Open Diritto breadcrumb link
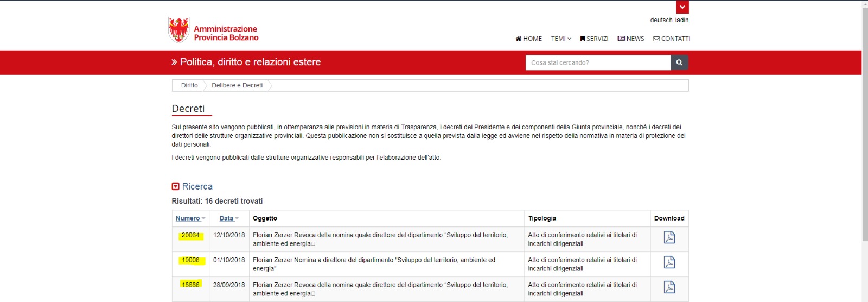The height and width of the screenshot is (302, 868). 189,85
